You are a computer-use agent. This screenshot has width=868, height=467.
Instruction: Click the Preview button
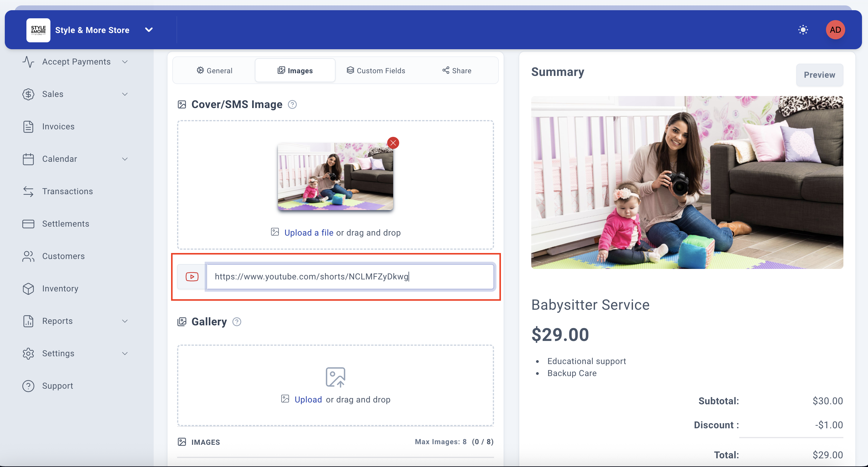[819, 75]
